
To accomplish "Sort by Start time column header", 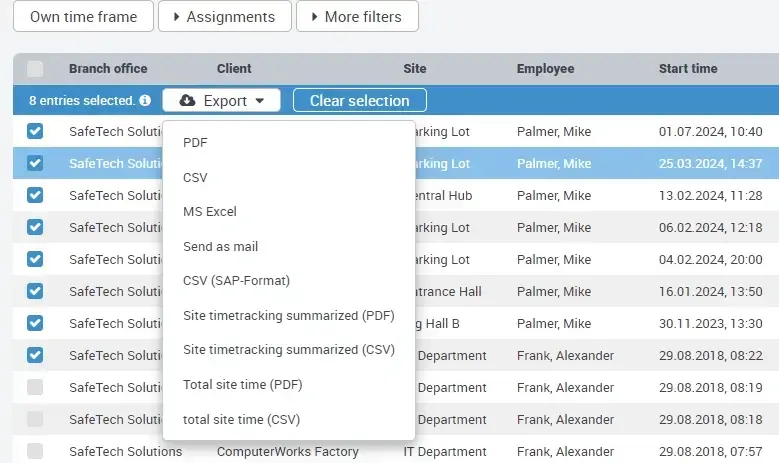I will pos(688,69).
